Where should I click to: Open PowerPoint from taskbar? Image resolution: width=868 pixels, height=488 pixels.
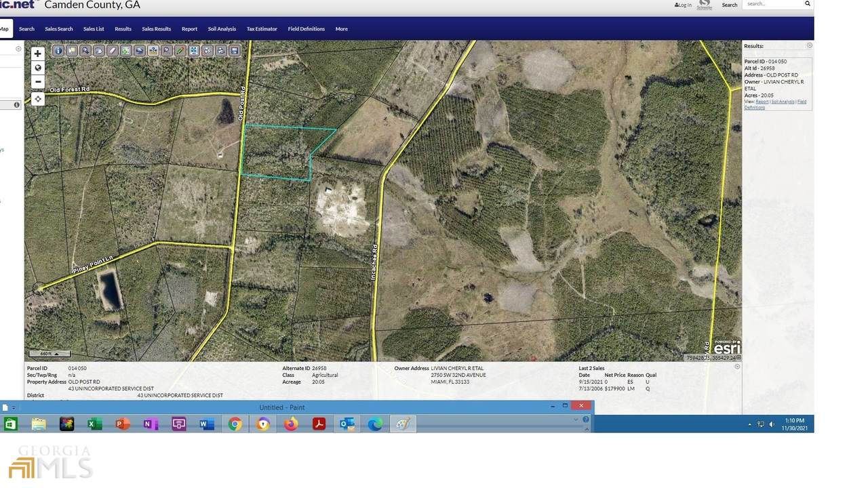[x=123, y=424]
